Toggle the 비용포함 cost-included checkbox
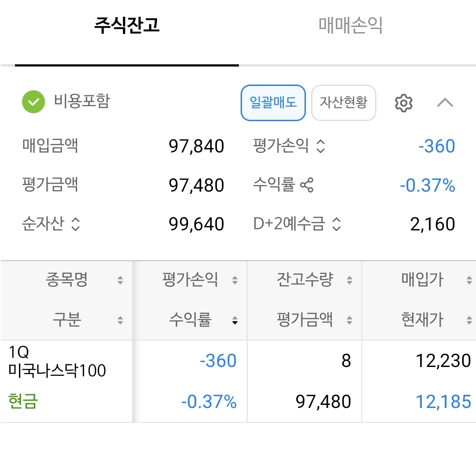Screen dimensions: 476x452 pyautogui.click(x=33, y=101)
